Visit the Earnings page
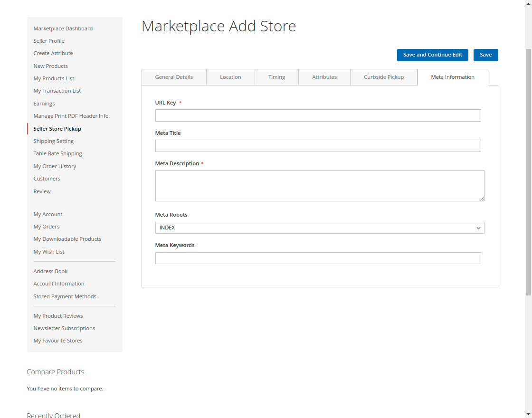This screenshot has width=532, height=418. (x=44, y=103)
